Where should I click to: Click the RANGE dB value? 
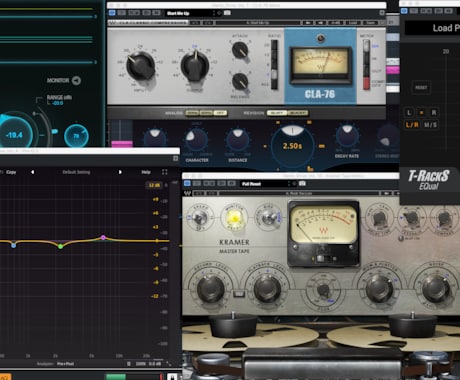[57, 103]
